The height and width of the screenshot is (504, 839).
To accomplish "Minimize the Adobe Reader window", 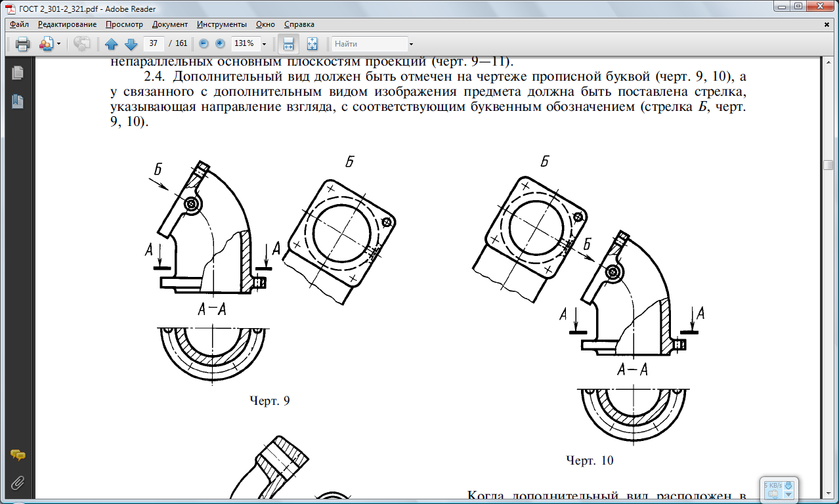I will click(781, 6).
